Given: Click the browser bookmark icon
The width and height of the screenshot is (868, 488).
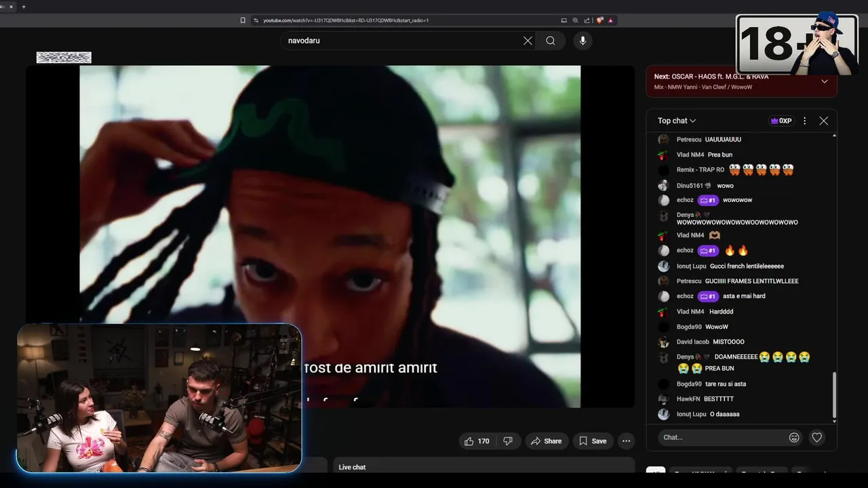Looking at the screenshot, I should (243, 20).
